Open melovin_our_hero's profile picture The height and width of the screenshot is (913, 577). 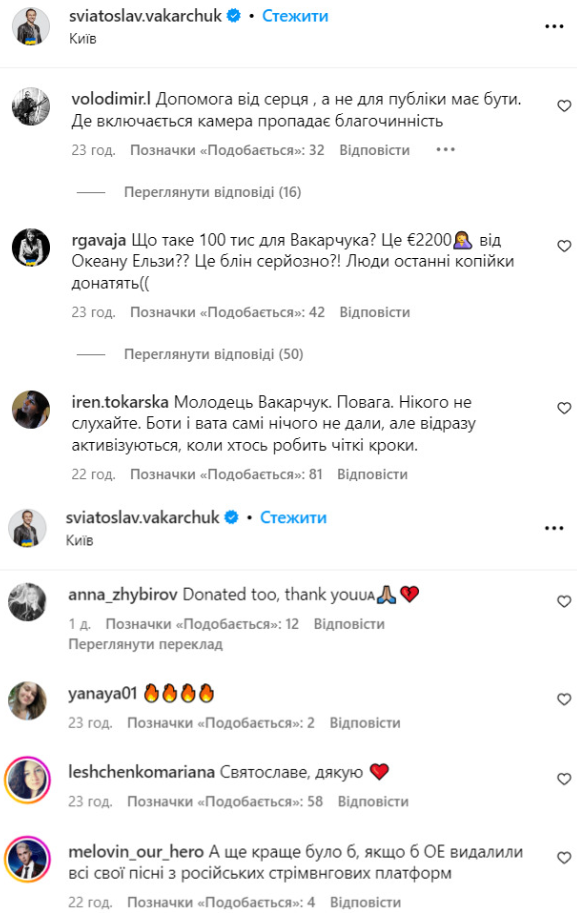tap(27, 859)
